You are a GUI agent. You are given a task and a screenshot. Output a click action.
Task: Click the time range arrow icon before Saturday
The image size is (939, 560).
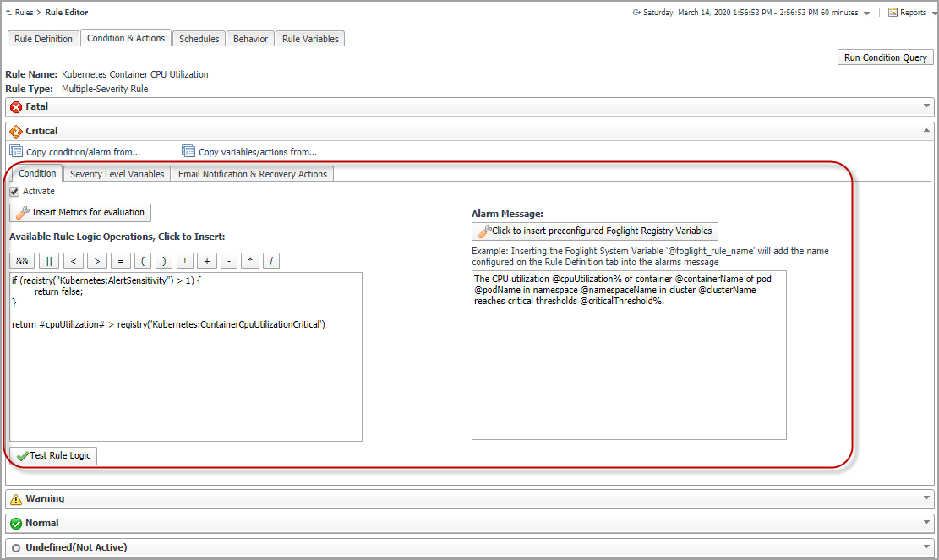[x=636, y=12]
